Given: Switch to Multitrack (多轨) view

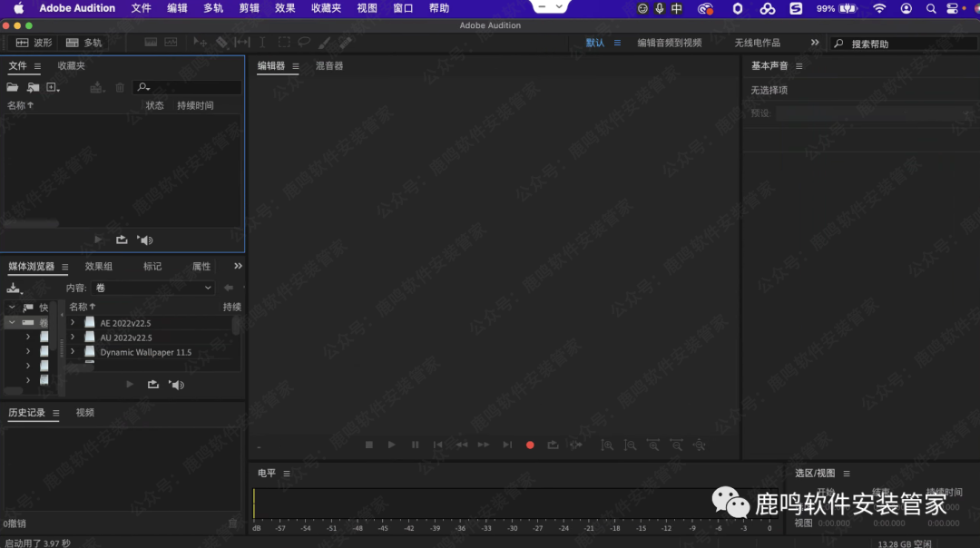Looking at the screenshot, I should [84, 43].
